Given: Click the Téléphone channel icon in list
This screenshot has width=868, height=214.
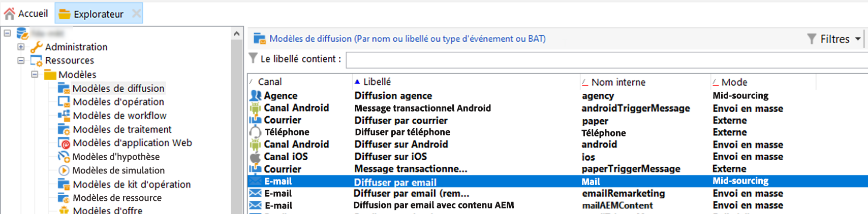Looking at the screenshot, I should click(255, 132).
